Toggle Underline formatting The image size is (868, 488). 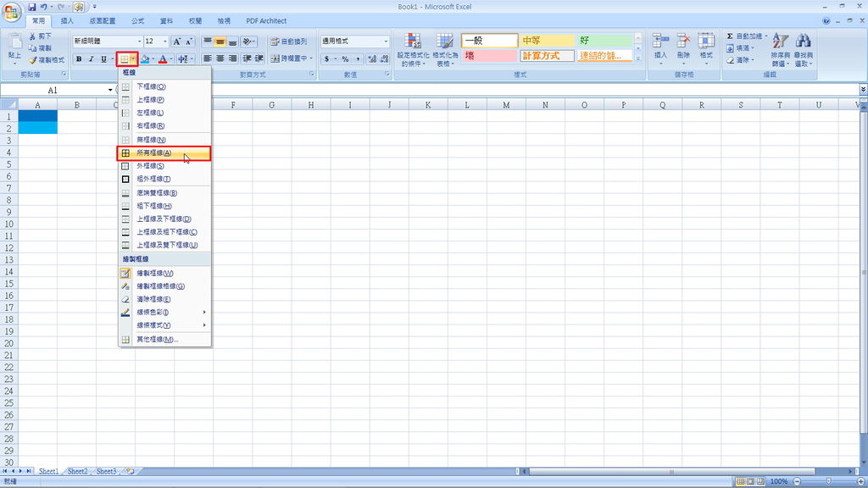(103, 58)
